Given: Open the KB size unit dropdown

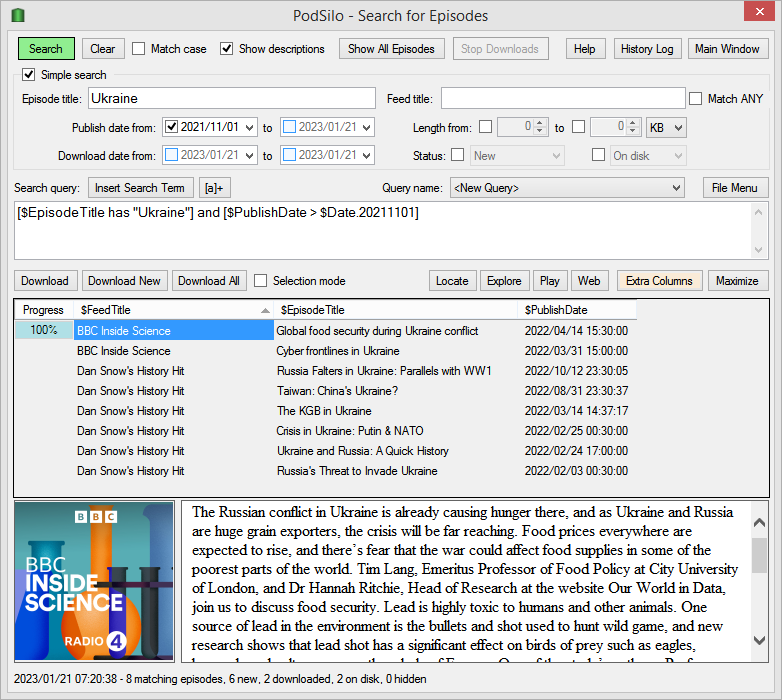Looking at the screenshot, I should click(666, 128).
